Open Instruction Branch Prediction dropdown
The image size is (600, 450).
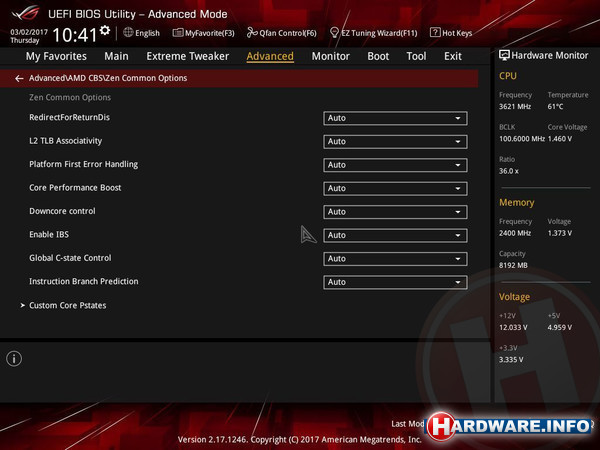(395, 282)
